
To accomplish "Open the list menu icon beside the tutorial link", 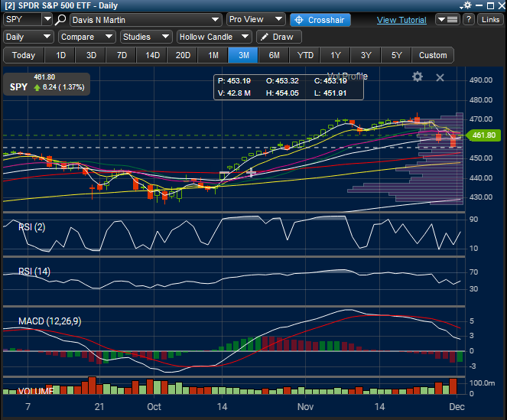I will (448, 20).
